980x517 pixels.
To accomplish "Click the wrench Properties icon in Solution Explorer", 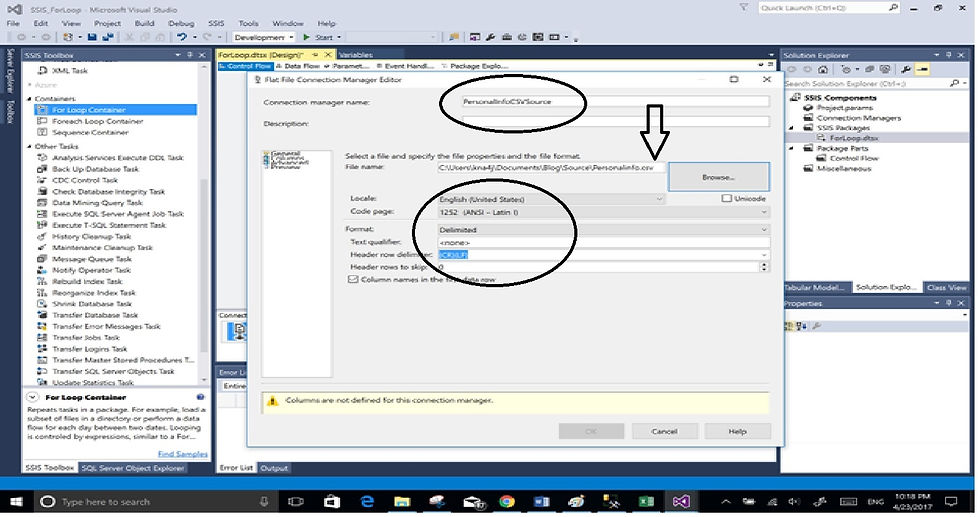I will [x=905, y=69].
